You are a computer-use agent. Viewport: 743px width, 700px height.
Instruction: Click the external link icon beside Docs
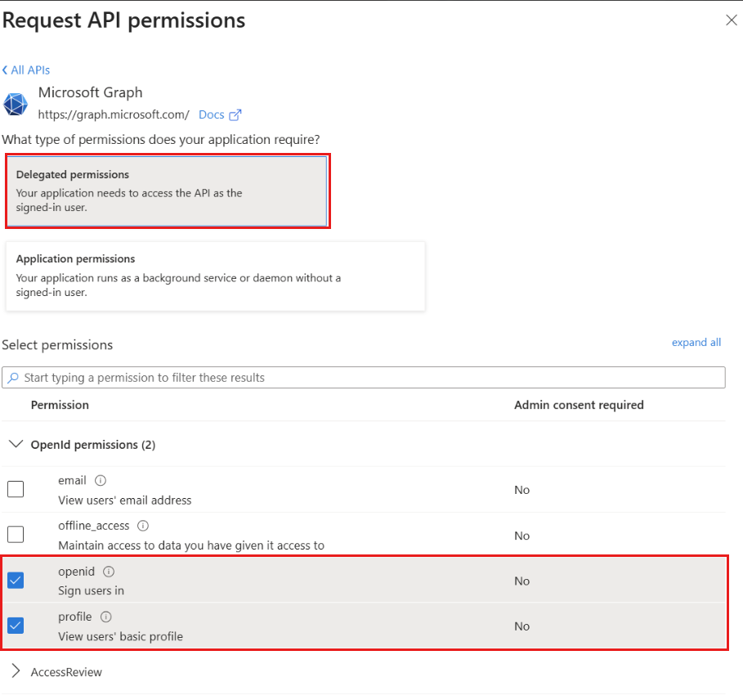(x=235, y=114)
